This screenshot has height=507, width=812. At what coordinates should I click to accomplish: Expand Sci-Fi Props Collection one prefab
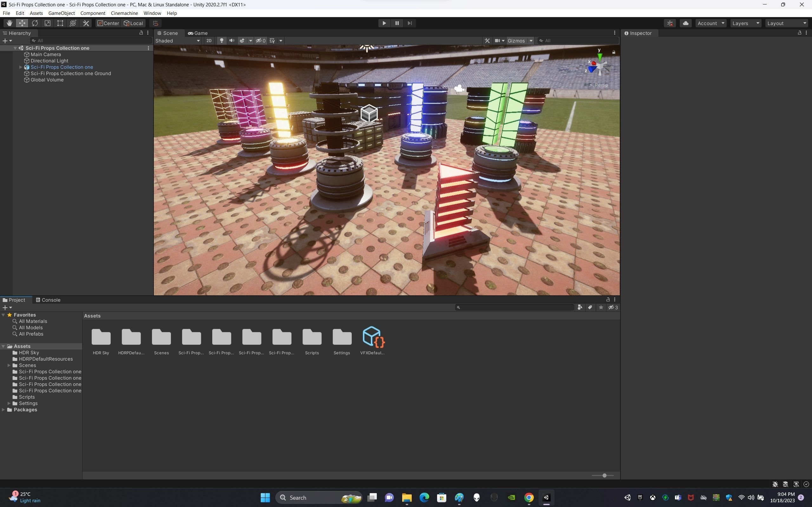coord(21,67)
